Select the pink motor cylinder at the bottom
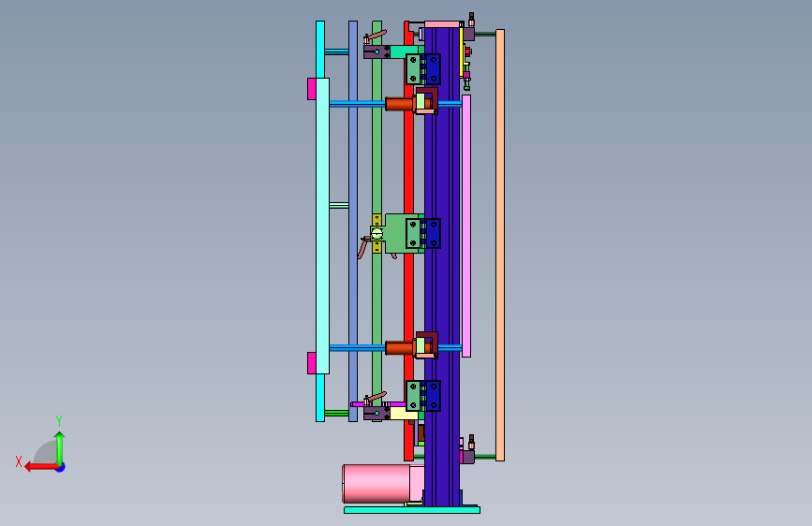812x526 pixels. click(x=377, y=484)
